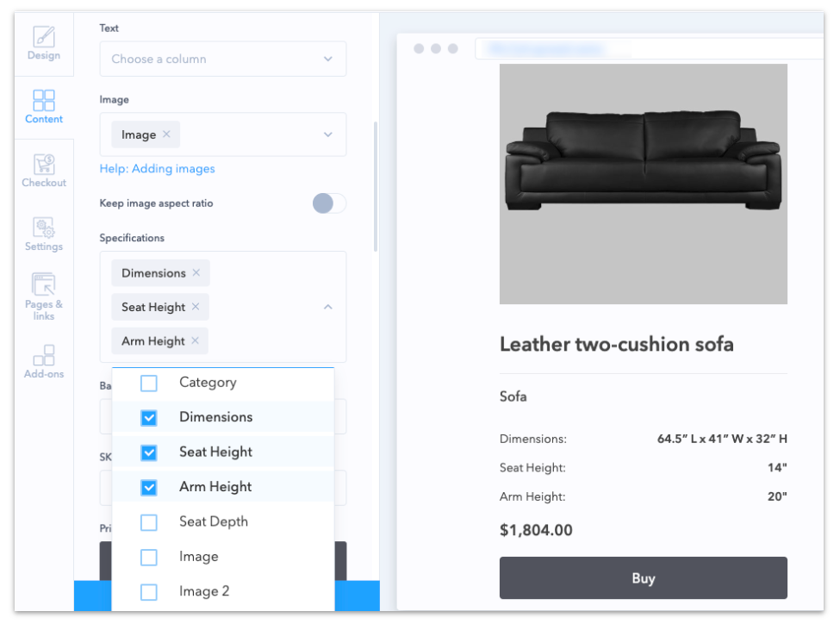
Task: Open the Design panel icon
Action: (x=43, y=39)
